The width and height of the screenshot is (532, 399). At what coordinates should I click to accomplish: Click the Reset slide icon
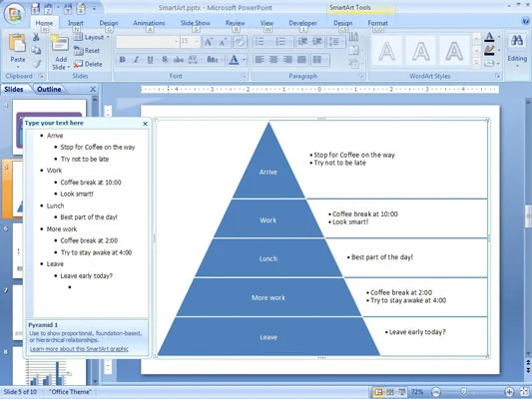[78, 51]
